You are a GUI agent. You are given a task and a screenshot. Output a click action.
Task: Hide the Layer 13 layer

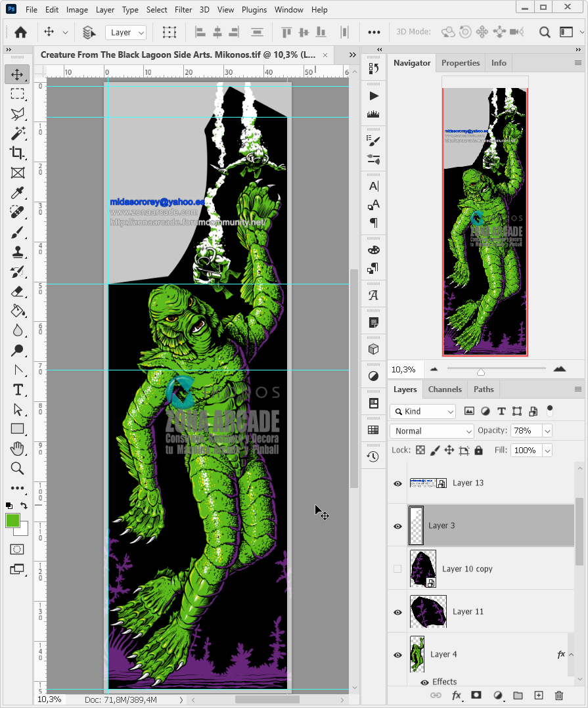pyautogui.click(x=397, y=483)
